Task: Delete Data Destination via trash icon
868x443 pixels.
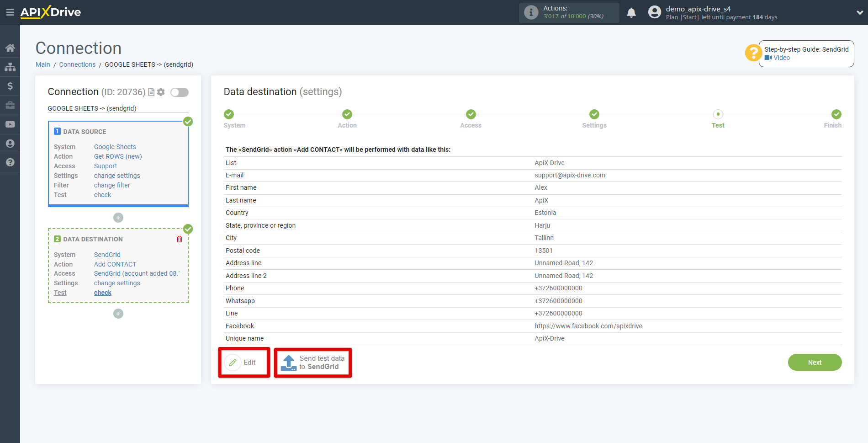Action: click(x=180, y=239)
